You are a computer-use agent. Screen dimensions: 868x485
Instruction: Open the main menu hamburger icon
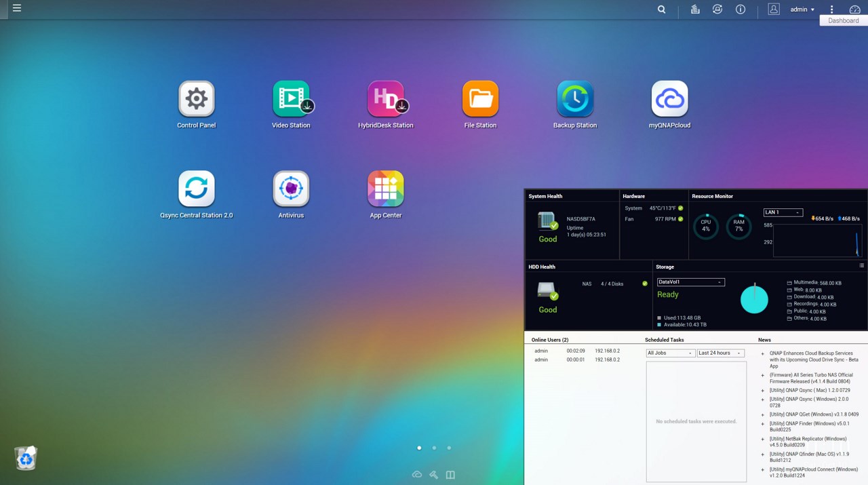(17, 8)
